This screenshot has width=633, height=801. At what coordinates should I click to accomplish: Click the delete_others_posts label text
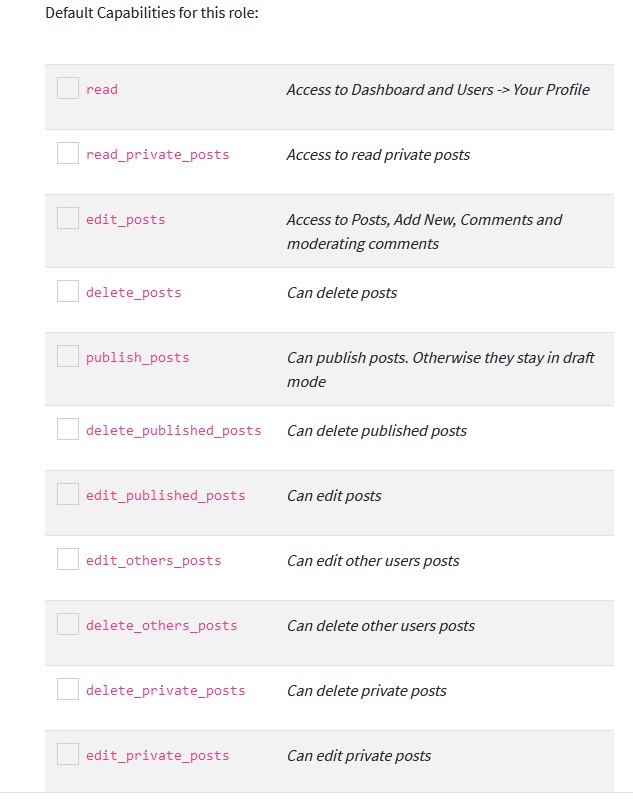pyautogui.click(x=162, y=626)
